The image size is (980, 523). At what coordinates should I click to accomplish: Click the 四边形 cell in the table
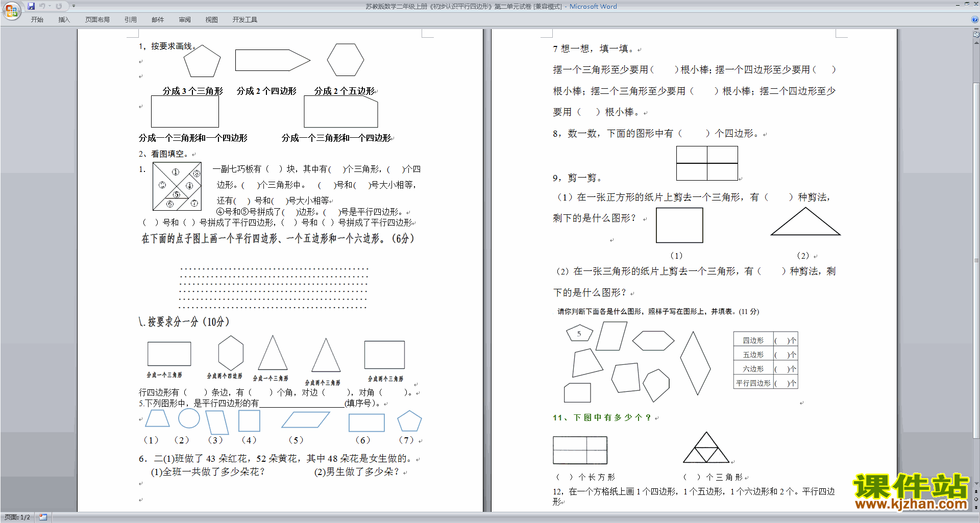pos(753,340)
